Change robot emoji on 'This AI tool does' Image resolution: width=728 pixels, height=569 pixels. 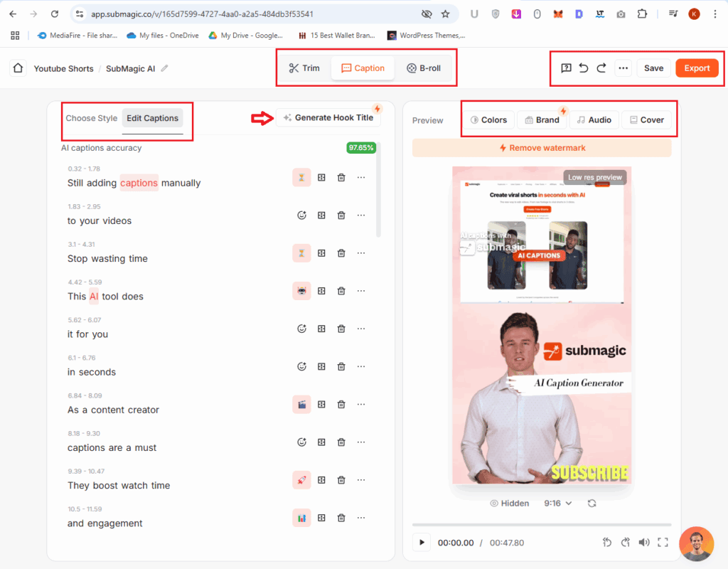tap(301, 291)
